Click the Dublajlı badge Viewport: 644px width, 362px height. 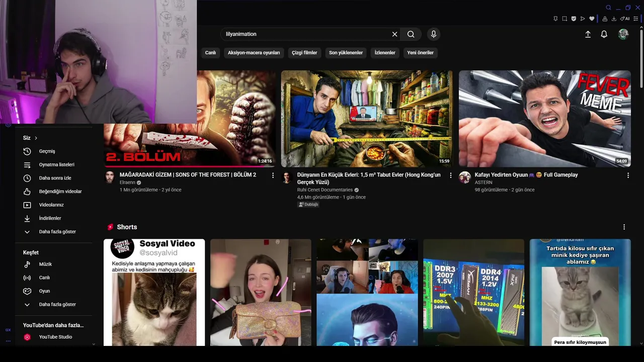[308, 205]
